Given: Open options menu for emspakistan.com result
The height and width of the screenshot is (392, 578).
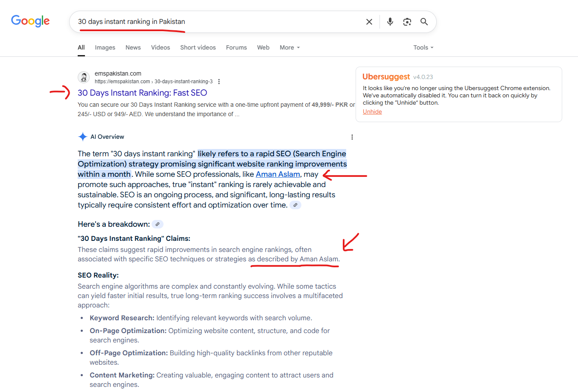Looking at the screenshot, I should click(219, 82).
